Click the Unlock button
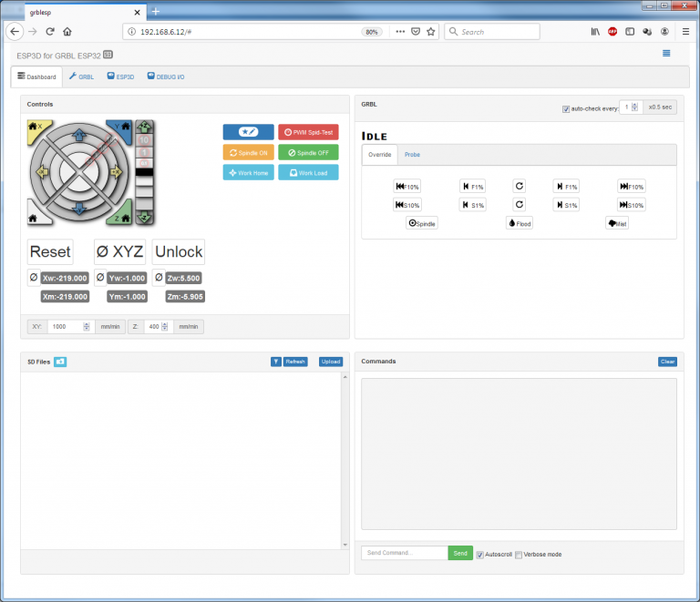Screen dimensions: 700x602 [179, 252]
